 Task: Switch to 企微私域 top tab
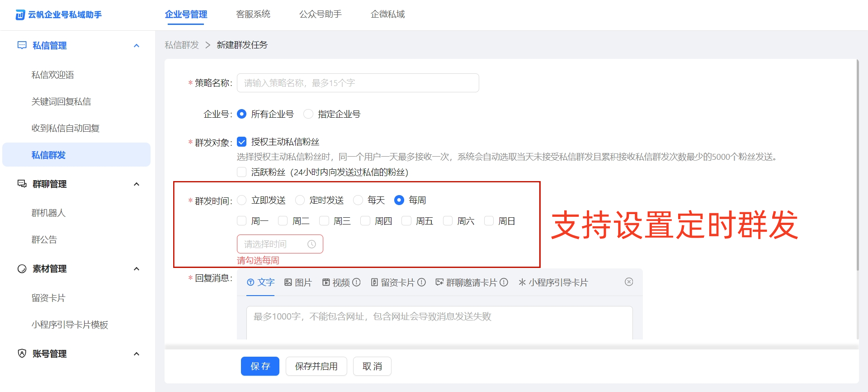(x=388, y=14)
